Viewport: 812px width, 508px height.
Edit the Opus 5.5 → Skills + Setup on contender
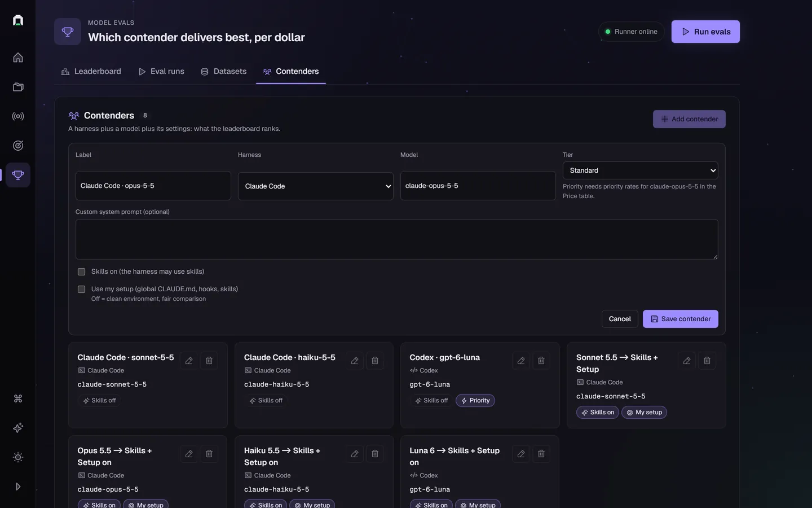[189, 454]
